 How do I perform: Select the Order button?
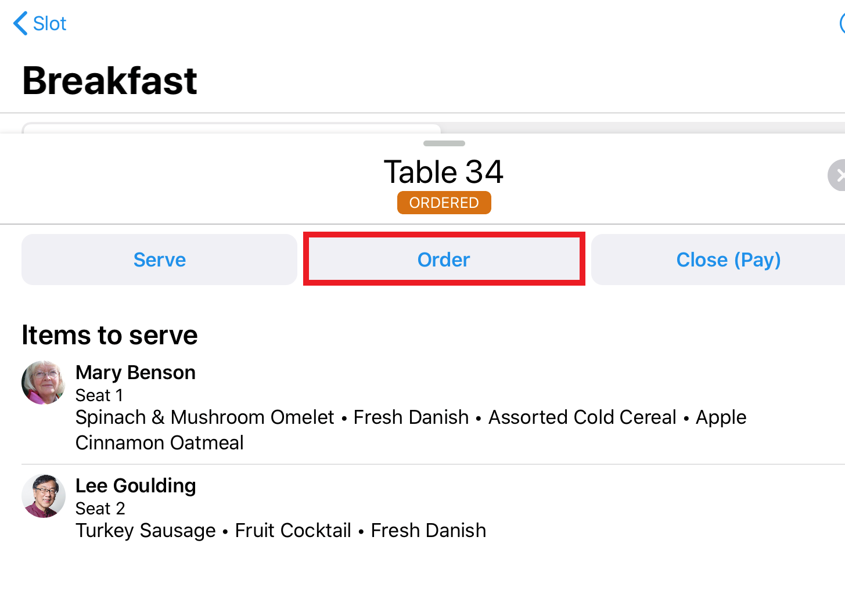[x=444, y=260]
